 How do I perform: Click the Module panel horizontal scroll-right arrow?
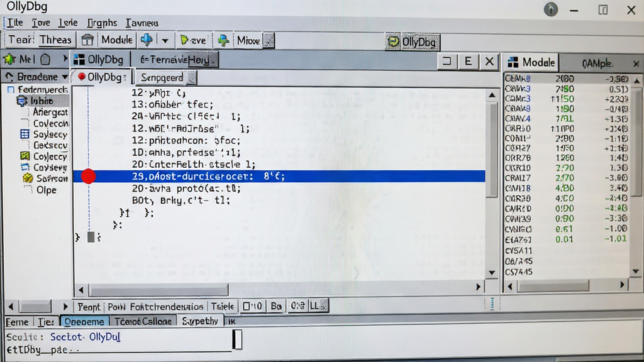[623, 285]
